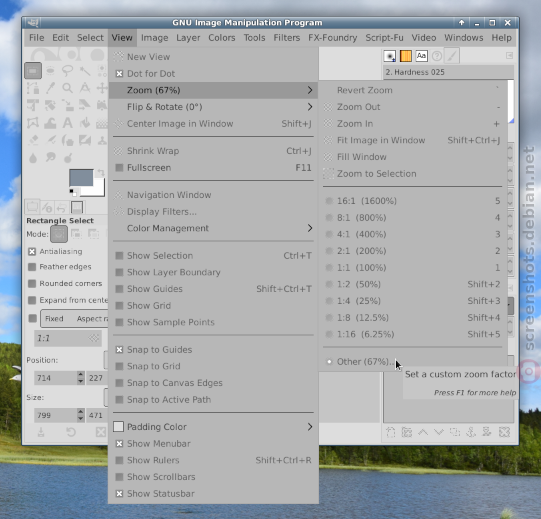This screenshot has height=519, width=541.
Task: Open the FX-Foundry menu
Action: click(x=333, y=38)
